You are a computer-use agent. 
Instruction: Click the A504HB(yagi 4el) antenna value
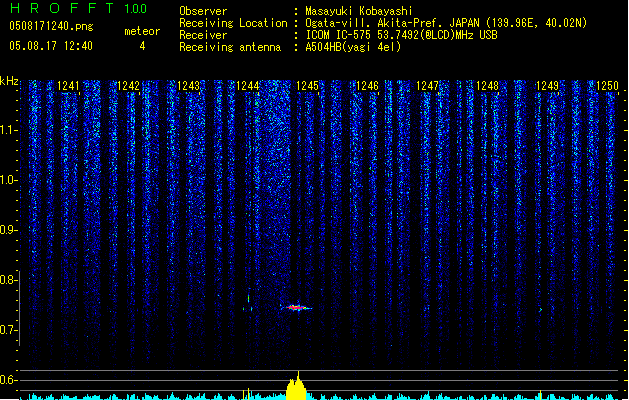click(x=353, y=47)
